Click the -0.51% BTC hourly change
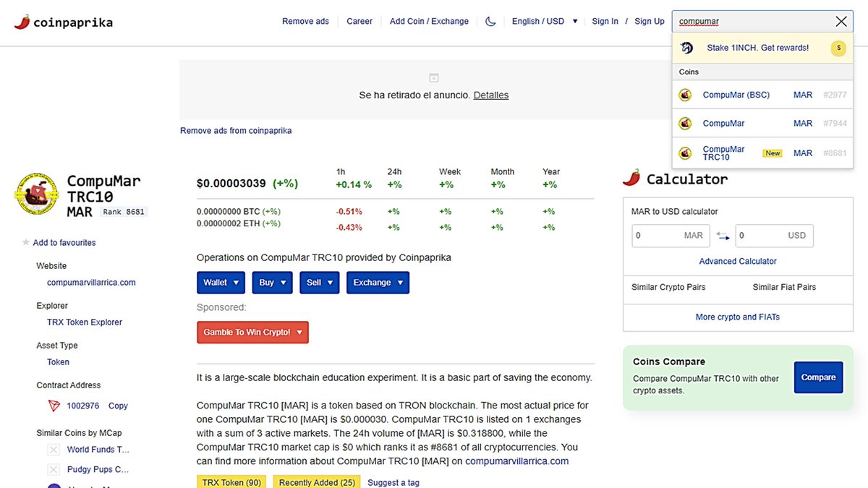868x488 pixels. pos(349,212)
